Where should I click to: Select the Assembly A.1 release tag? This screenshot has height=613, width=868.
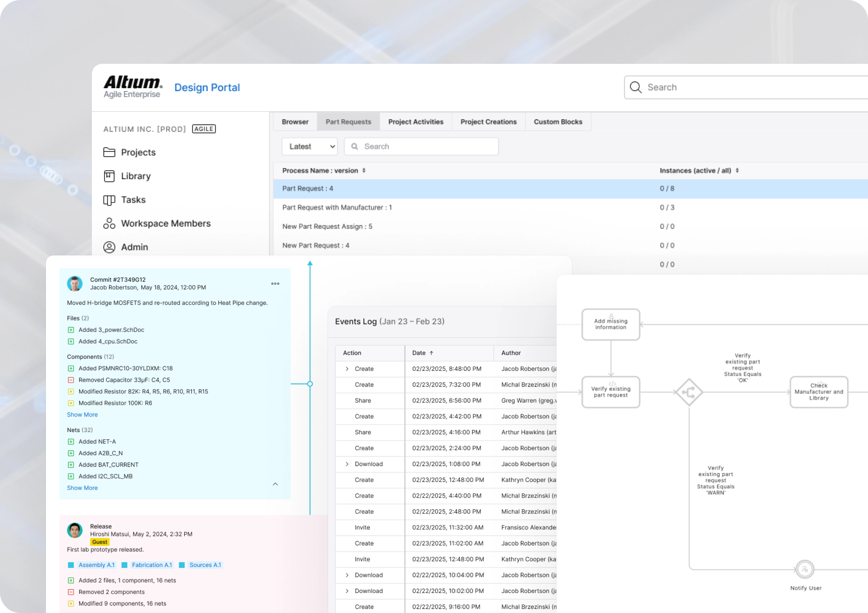(x=92, y=565)
